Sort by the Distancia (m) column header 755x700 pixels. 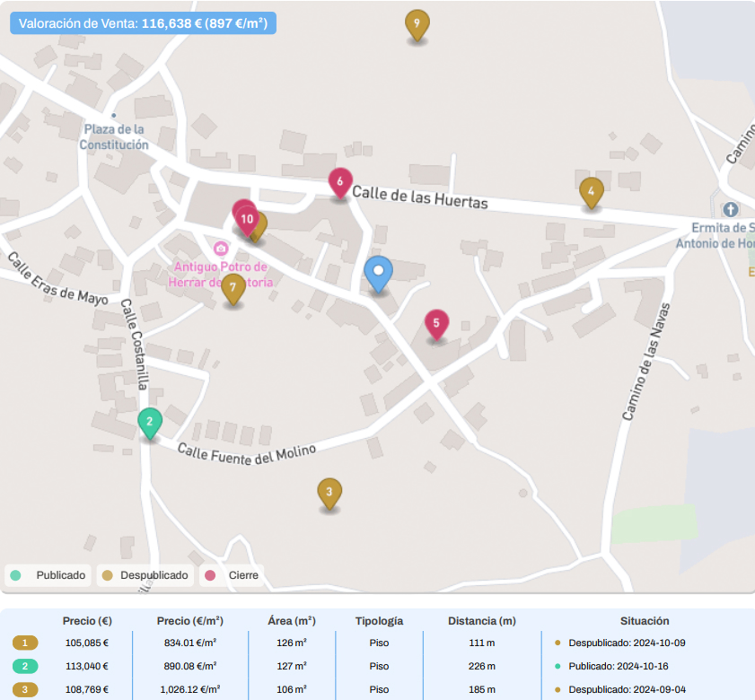[482, 621]
